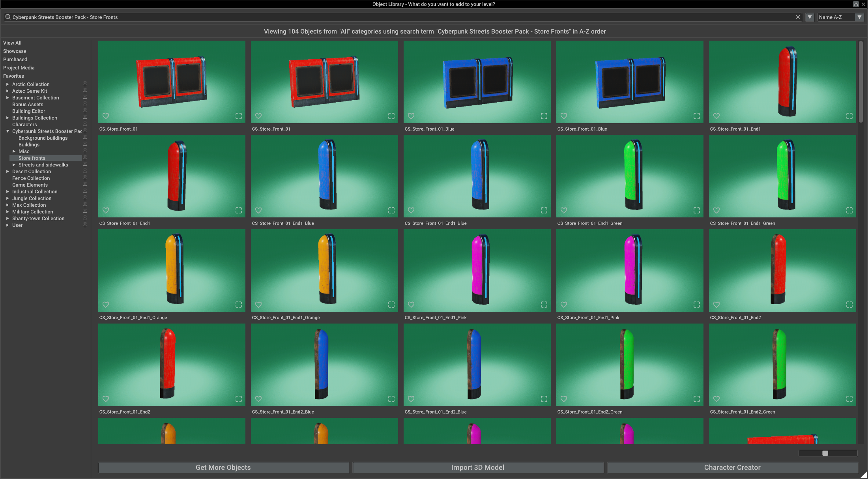The height and width of the screenshot is (479, 868).
Task: Select the CS_Store_Front_01_End1 thumbnail
Action: [782, 82]
